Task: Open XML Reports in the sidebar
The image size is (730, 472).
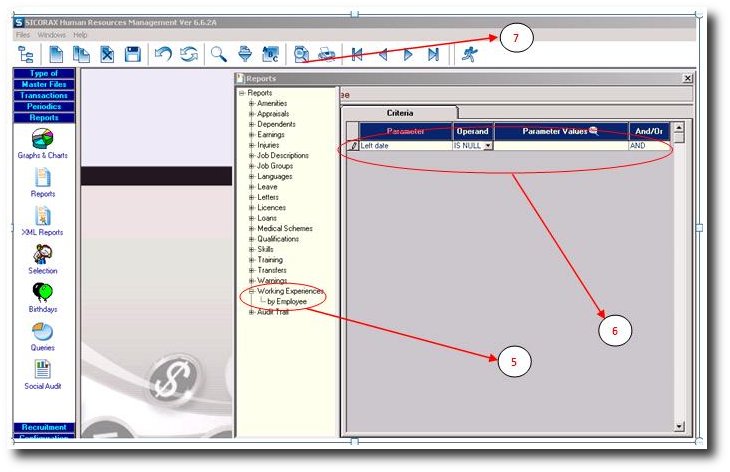Action: click(x=43, y=220)
